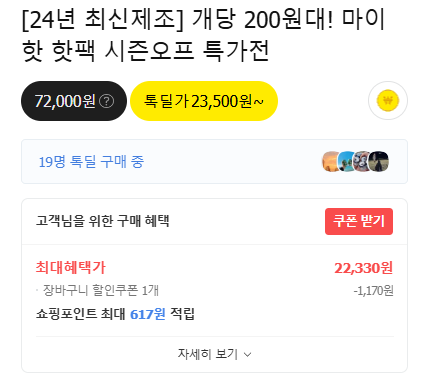424x381 pixels.
Task: Click the 고객님을 위한 구매 혜택 heading
Action: [x=103, y=221]
